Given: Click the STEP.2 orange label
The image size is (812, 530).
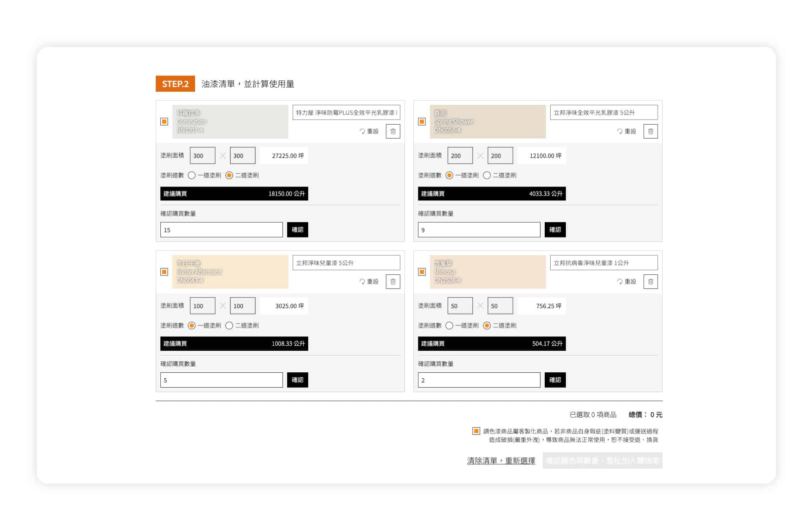Looking at the screenshot, I should [x=175, y=84].
